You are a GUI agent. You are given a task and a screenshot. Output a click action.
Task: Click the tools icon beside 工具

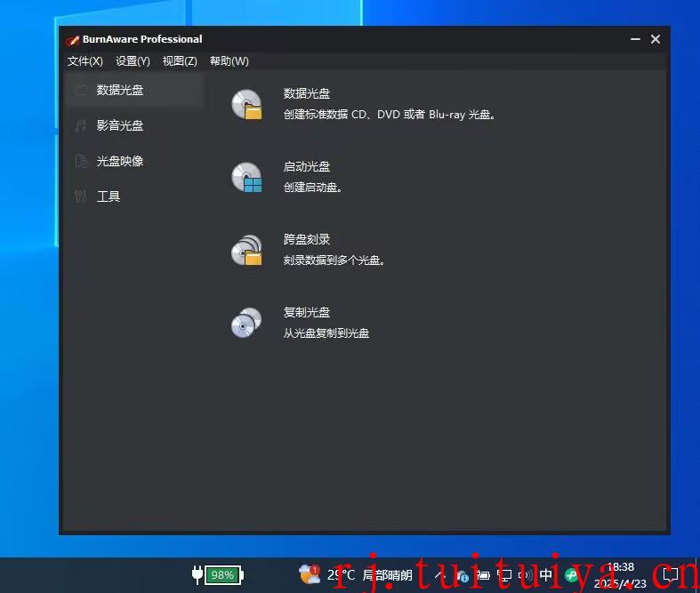pyautogui.click(x=80, y=196)
